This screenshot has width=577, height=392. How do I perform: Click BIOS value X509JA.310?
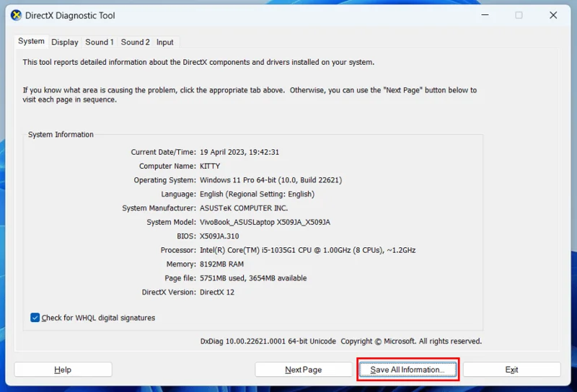(x=219, y=236)
